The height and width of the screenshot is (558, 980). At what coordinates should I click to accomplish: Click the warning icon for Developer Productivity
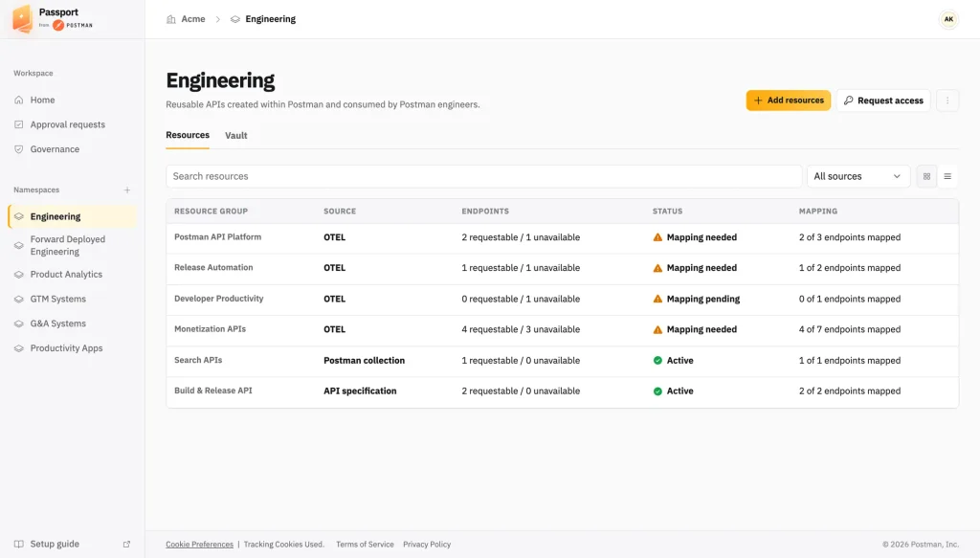[x=657, y=299]
